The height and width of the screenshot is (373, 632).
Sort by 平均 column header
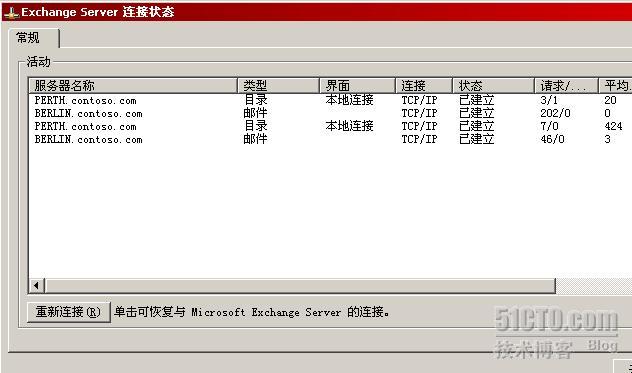(615, 85)
